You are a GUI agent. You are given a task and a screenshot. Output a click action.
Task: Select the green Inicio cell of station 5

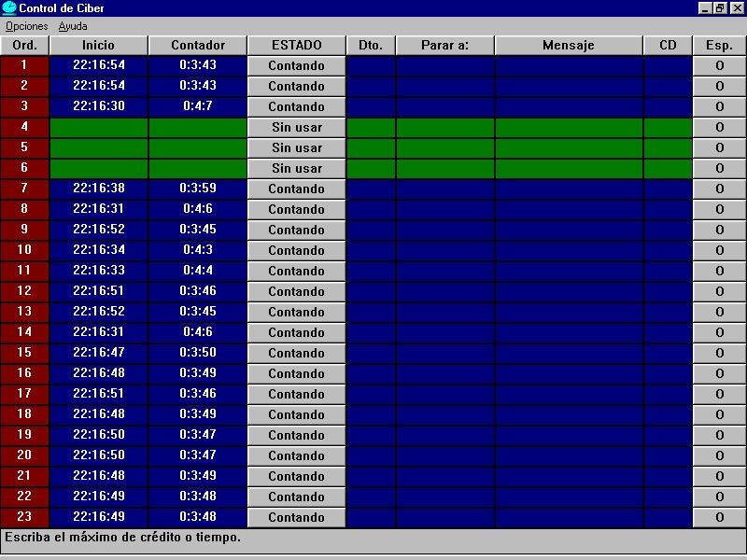pyautogui.click(x=98, y=147)
